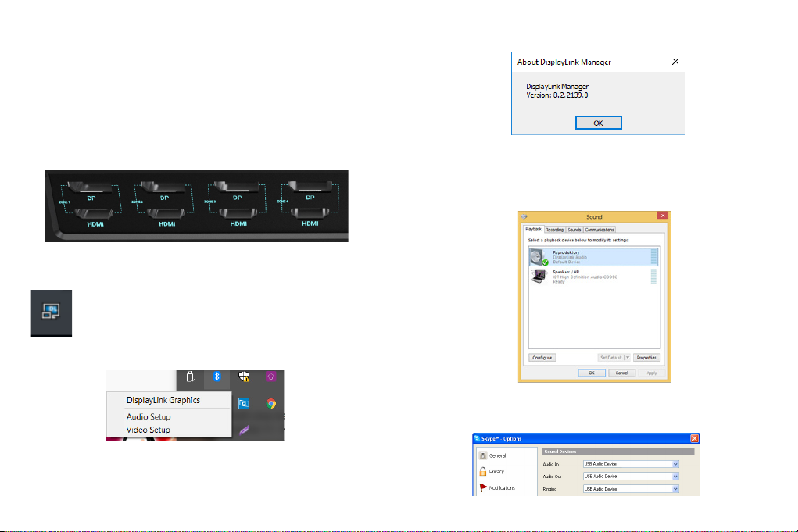Expand the Audio In dropdown
The width and height of the screenshot is (798, 532).
click(675, 464)
